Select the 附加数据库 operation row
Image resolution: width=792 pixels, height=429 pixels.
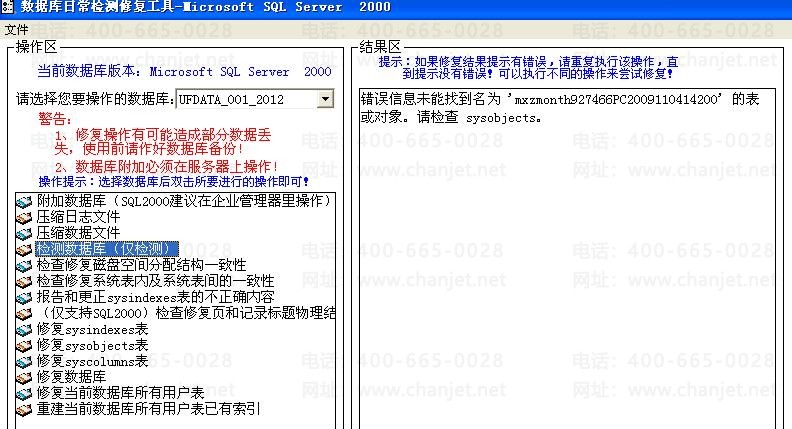pos(184,201)
